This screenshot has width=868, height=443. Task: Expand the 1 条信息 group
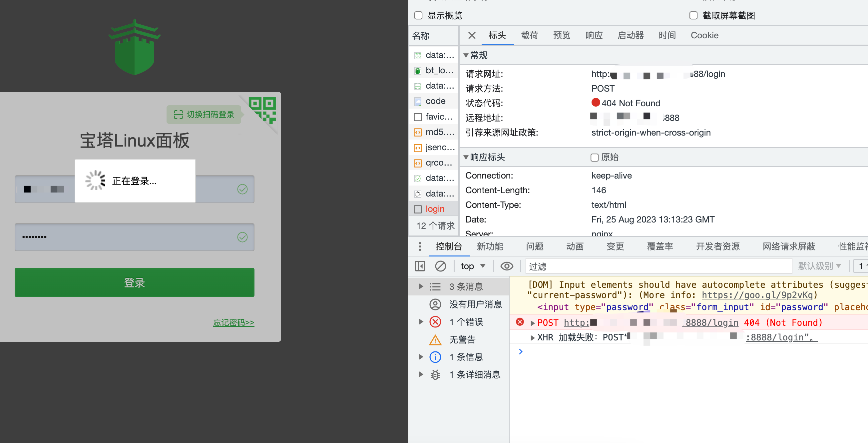(x=421, y=357)
